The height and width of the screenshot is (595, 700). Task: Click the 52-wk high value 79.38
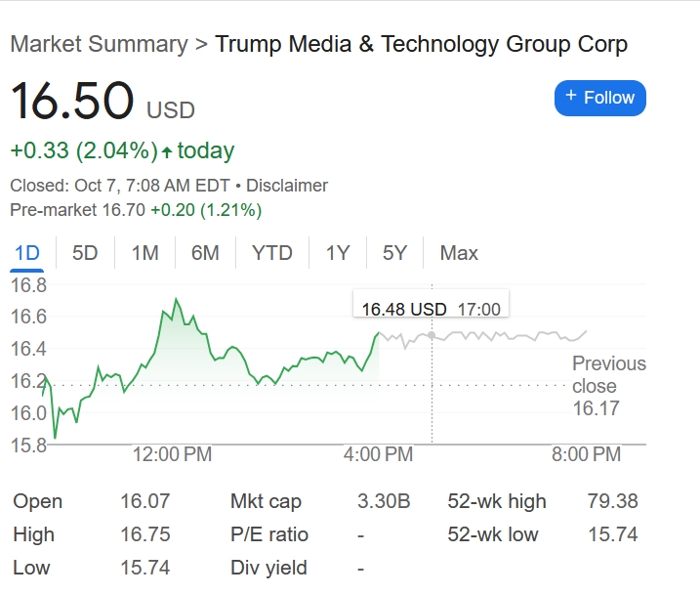612,501
